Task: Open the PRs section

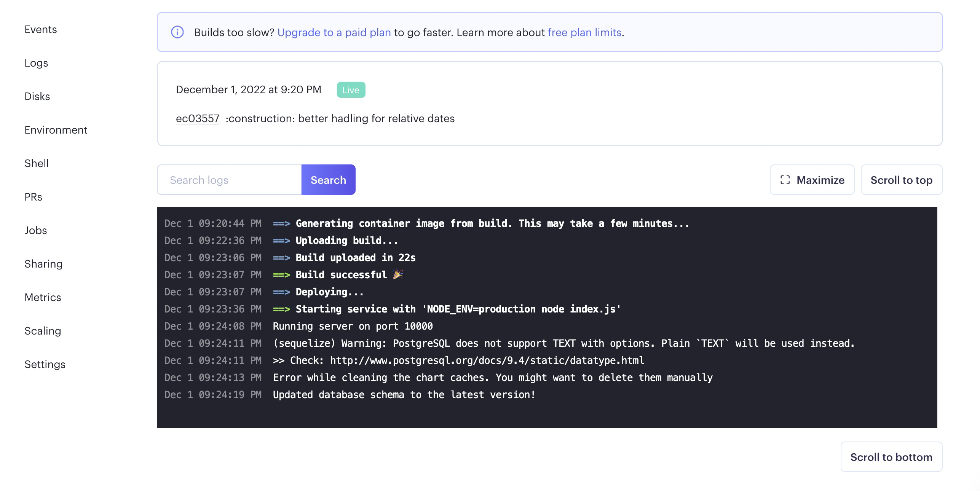Action: coord(33,197)
